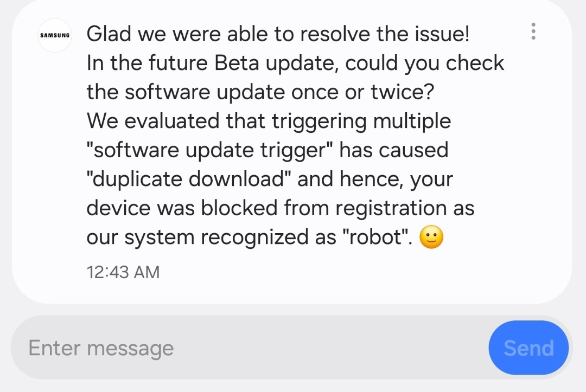The width and height of the screenshot is (586, 392).
Task: Tap the quoted text "software update trigger"
Action: (209, 150)
